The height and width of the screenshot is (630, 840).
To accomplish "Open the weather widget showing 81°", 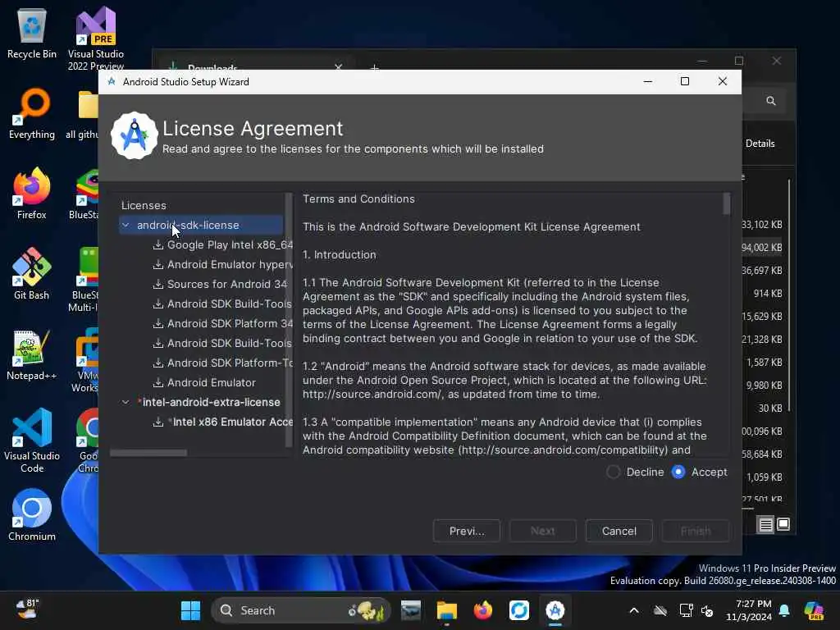I will (27, 609).
